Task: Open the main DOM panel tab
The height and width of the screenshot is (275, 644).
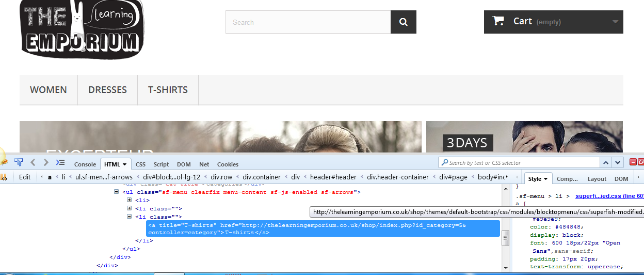Action: 184,164
